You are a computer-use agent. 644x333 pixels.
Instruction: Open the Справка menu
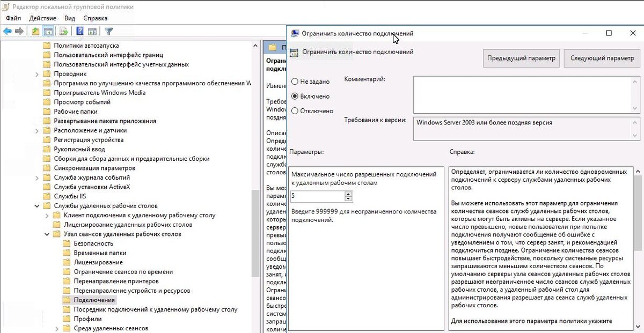pyautogui.click(x=96, y=18)
